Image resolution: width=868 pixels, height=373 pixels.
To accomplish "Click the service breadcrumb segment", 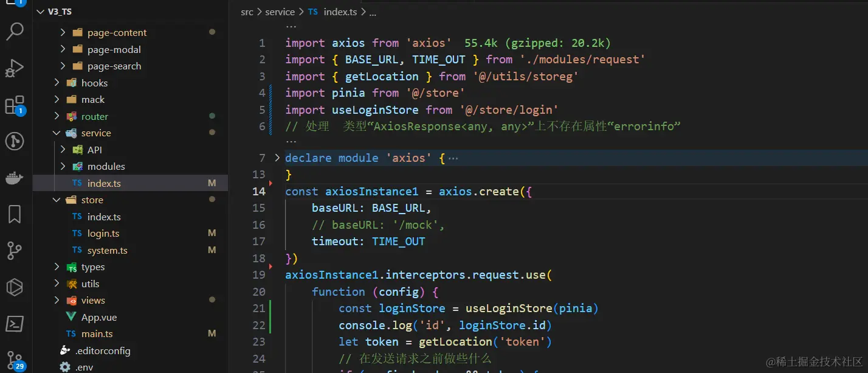I will [280, 12].
